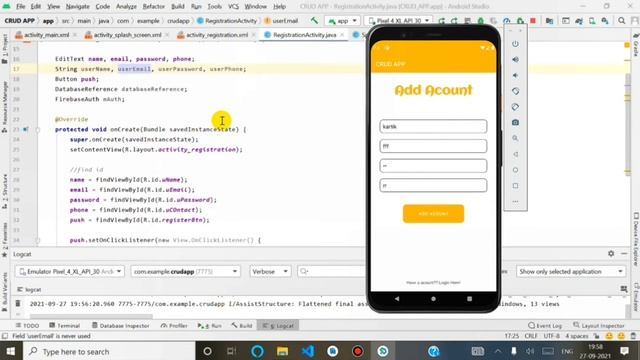Click Windows Start button
The image size is (640, 360).
(x=11, y=351)
